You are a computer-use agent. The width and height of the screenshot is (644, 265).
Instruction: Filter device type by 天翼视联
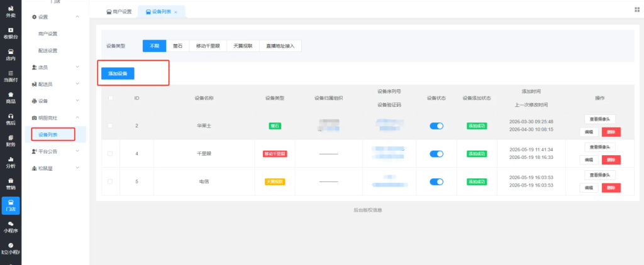[243, 46]
